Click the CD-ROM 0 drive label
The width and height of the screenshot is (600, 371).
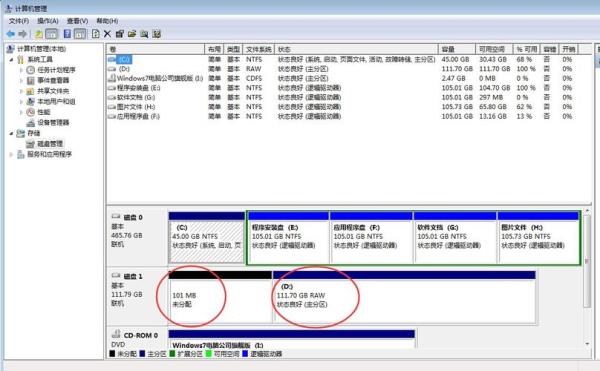click(x=140, y=335)
